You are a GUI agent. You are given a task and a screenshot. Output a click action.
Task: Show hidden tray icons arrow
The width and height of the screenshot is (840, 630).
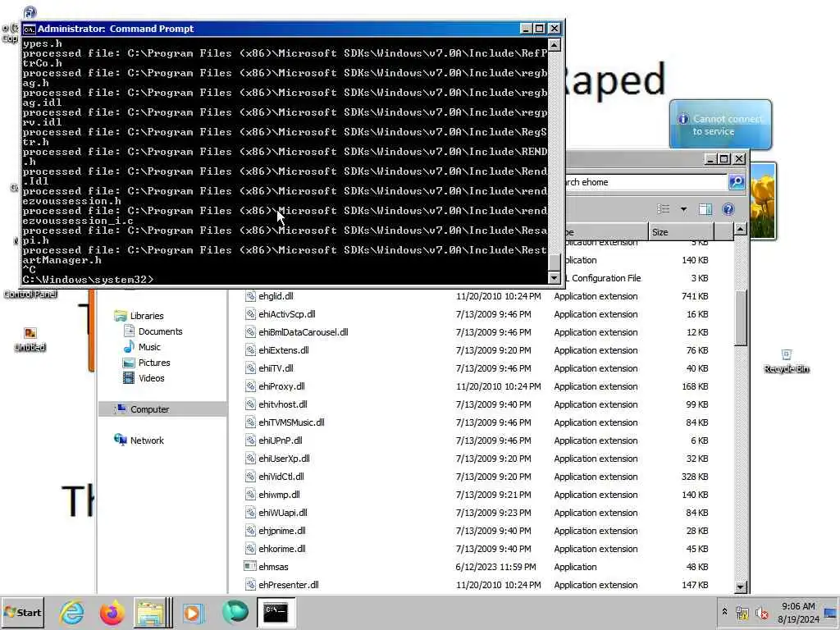[724, 612]
